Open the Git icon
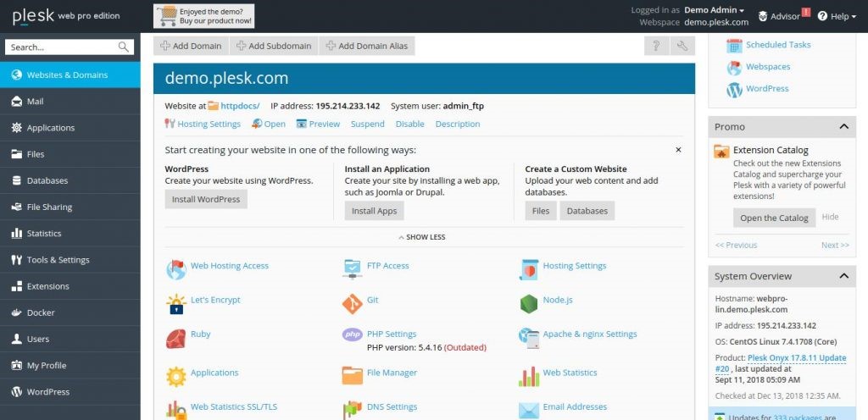This screenshot has width=868, height=420. pyautogui.click(x=352, y=304)
